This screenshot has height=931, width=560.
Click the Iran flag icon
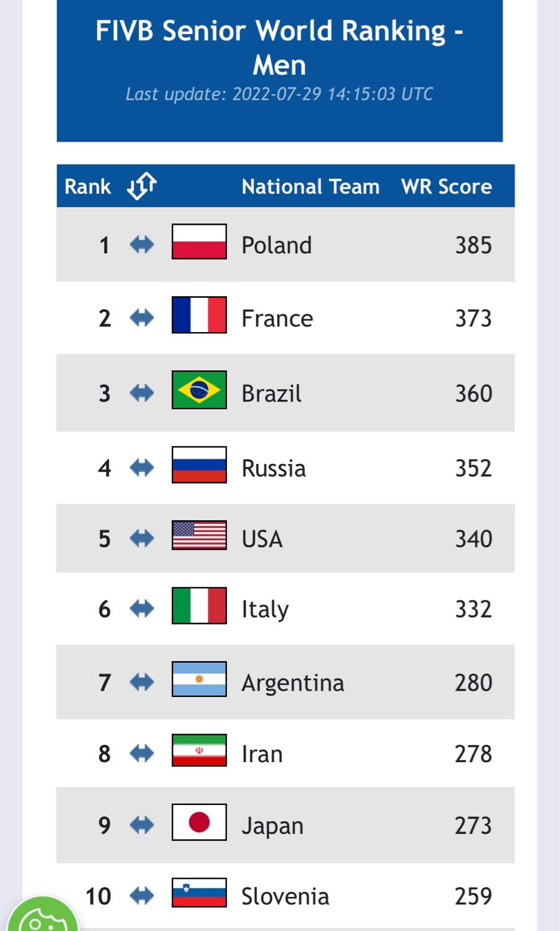[199, 750]
